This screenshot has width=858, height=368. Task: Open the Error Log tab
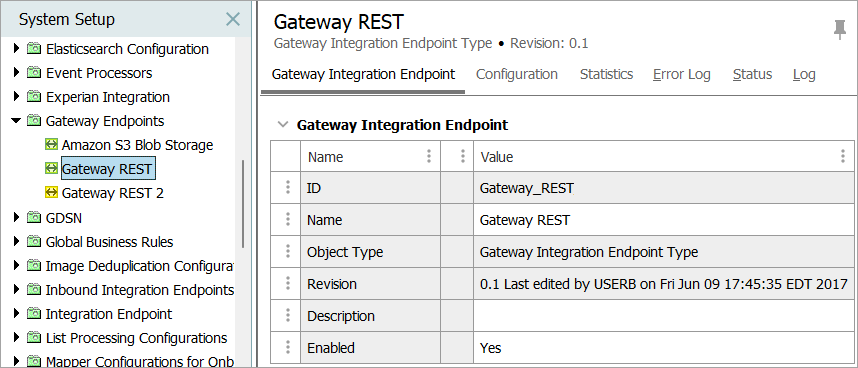(x=681, y=74)
